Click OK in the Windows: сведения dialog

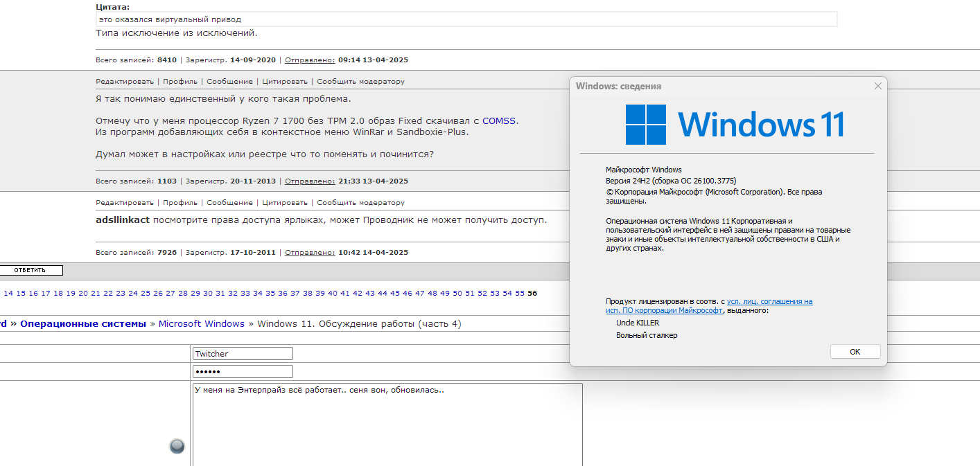855,352
